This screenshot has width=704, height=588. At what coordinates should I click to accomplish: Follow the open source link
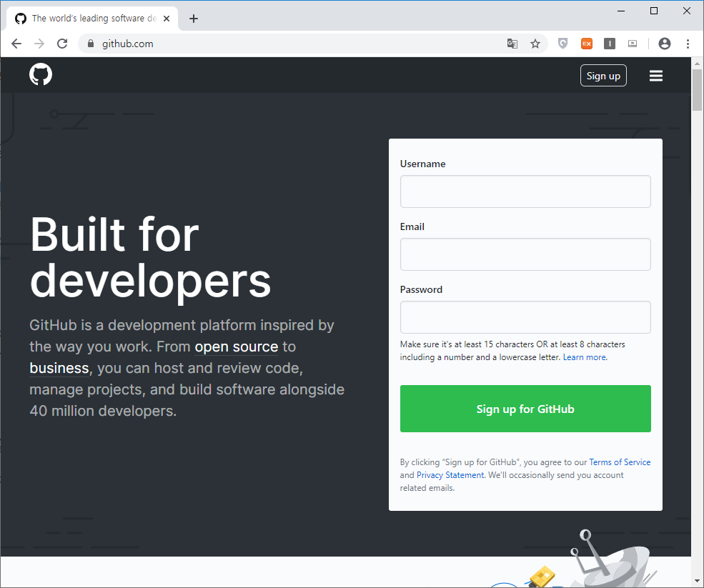tap(237, 347)
